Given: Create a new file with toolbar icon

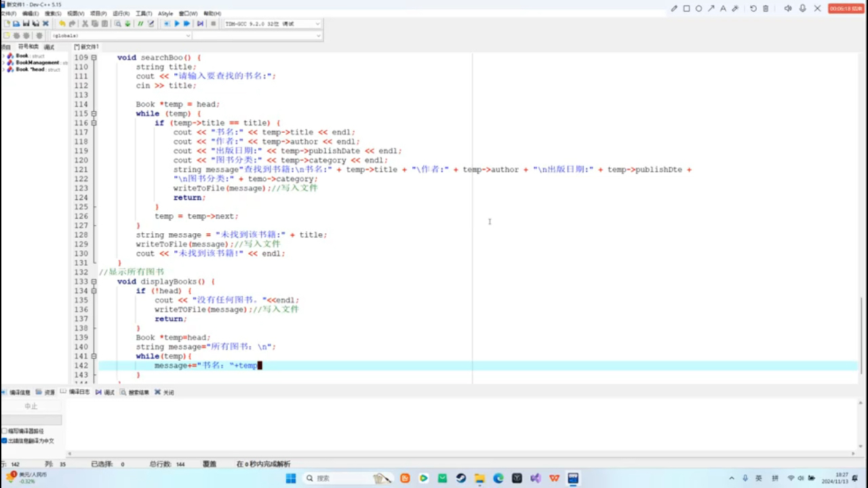Looking at the screenshot, I should (x=7, y=24).
